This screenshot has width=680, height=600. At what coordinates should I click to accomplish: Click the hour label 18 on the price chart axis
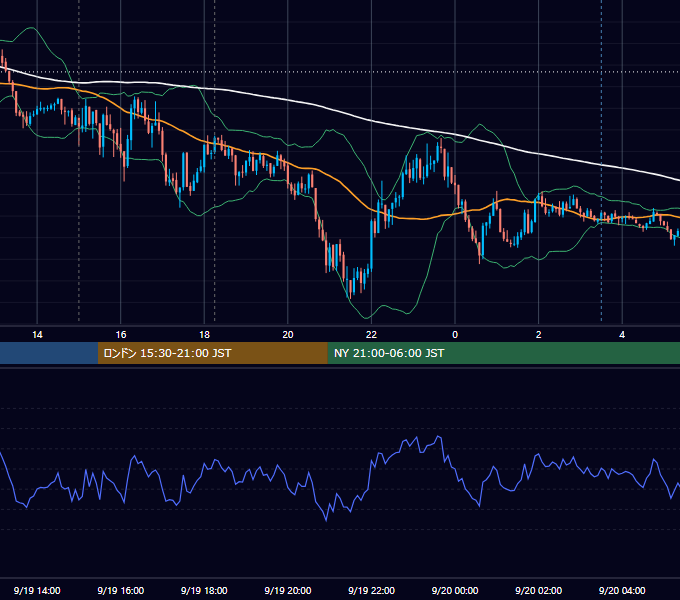(204, 335)
